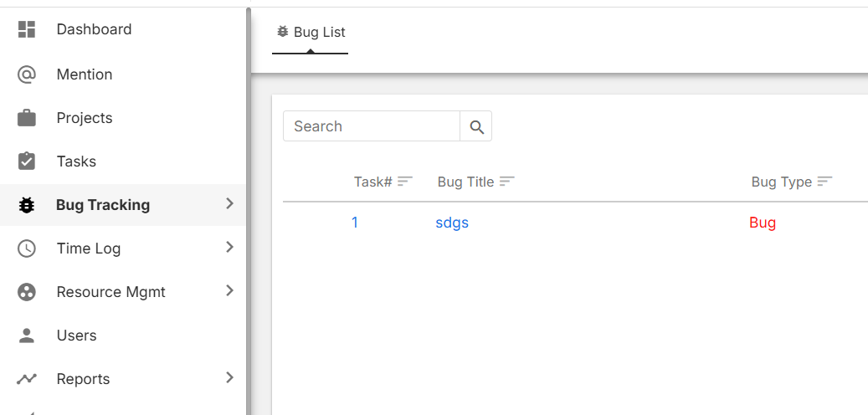Click the Reports trend-line icon
The width and height of the screenshot is (868, 415).
pyautogui.click(x=27, y=379)
